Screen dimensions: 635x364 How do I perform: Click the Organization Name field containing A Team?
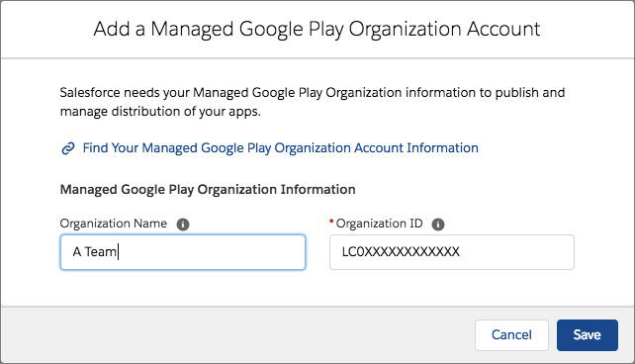point(183,252)
